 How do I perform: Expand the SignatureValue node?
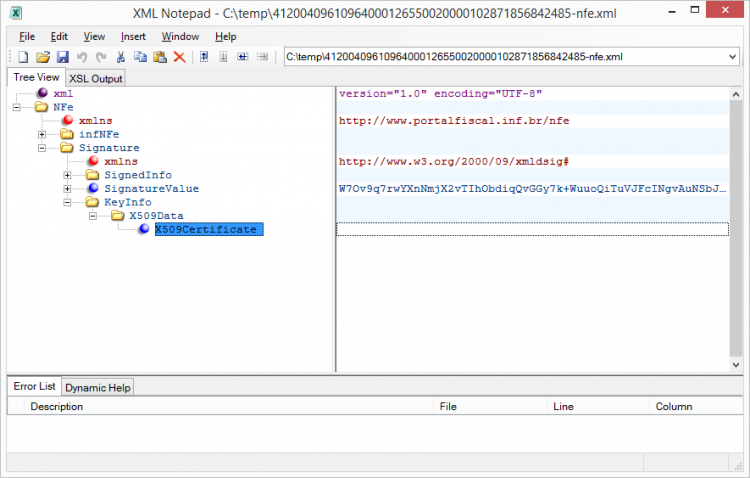[67, 189]
